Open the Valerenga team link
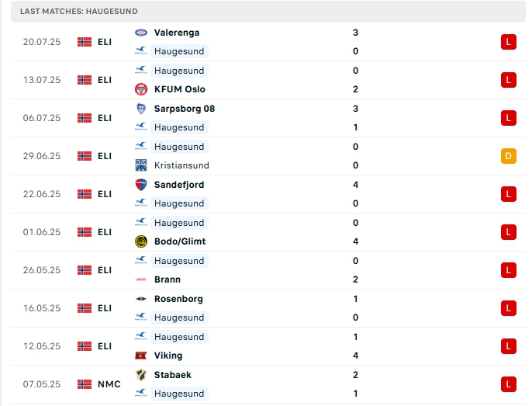This screenshot has height=406, width=532. coord(176,33)
